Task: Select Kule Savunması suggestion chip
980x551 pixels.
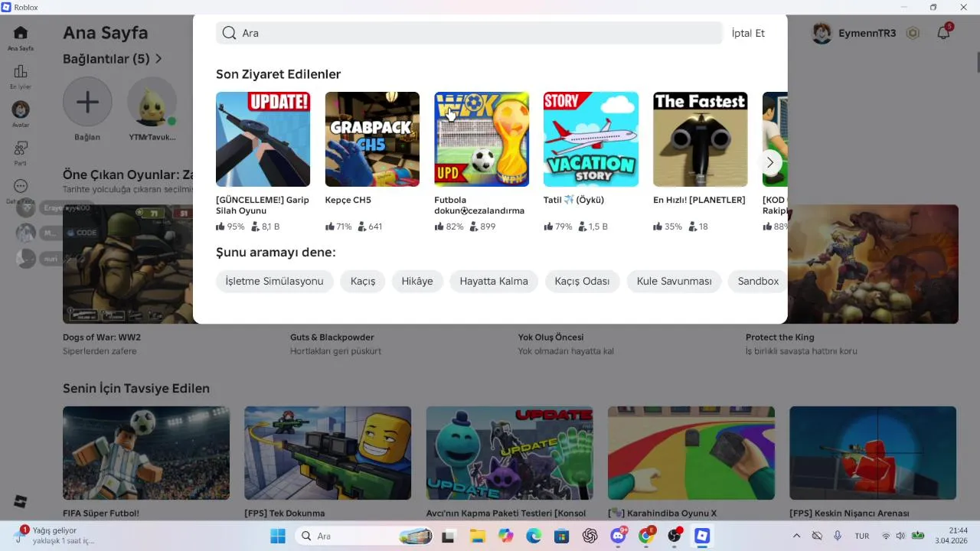Action: pos(674,281)
